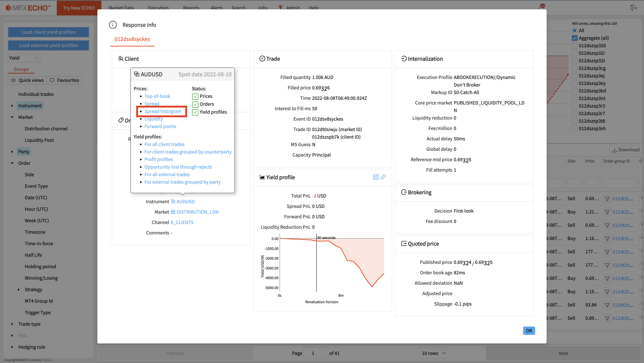Click the copy icon next to the AUDUSD popup title
The height and width of the screenshot is (363, 644).
[137, 74]
